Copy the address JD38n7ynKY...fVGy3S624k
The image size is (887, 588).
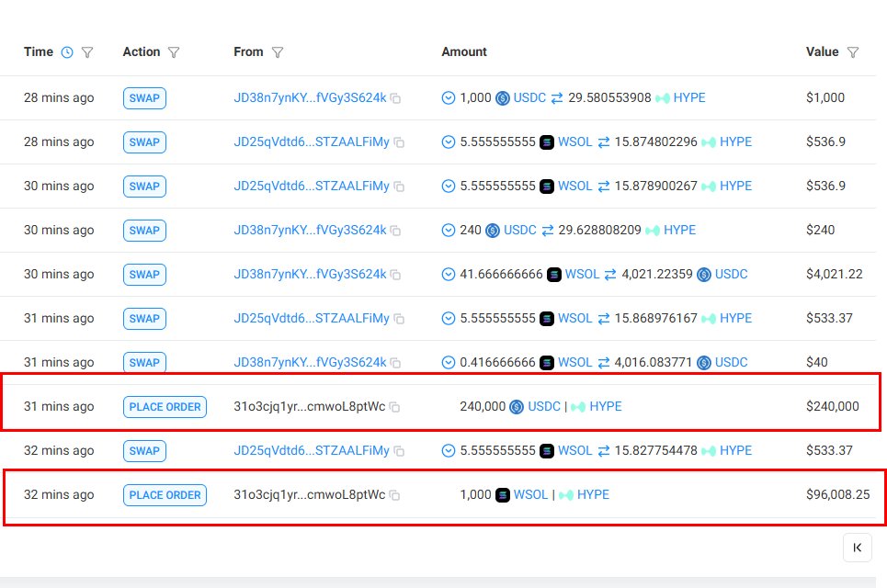tap(394, 97)
